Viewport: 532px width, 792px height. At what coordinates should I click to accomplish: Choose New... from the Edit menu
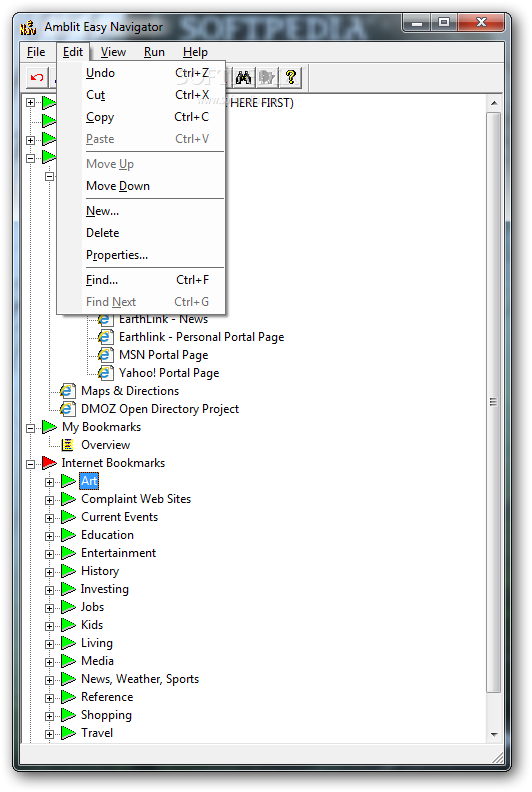(141, 211)
